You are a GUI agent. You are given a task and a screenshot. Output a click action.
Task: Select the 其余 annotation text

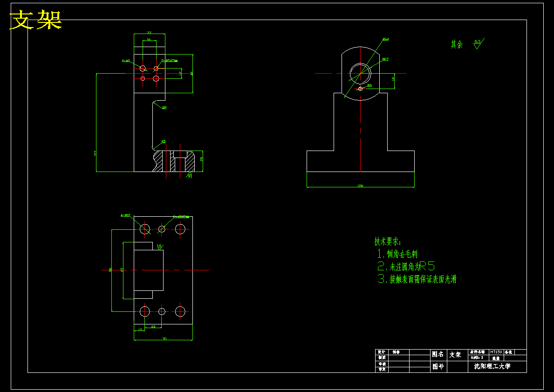[x=457, y=44]
